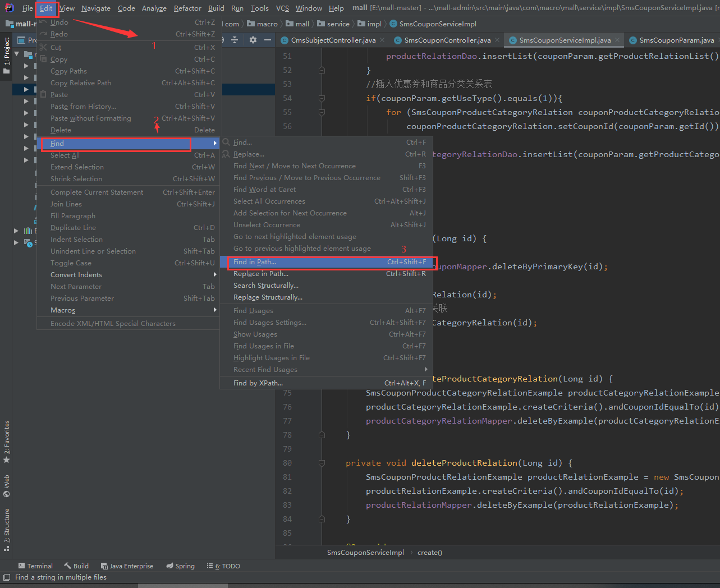Image resolution: width=720 pixels, height=588 pixels.
Task: Expand the highlighted project tree row
Action: (x=26, y=89)
